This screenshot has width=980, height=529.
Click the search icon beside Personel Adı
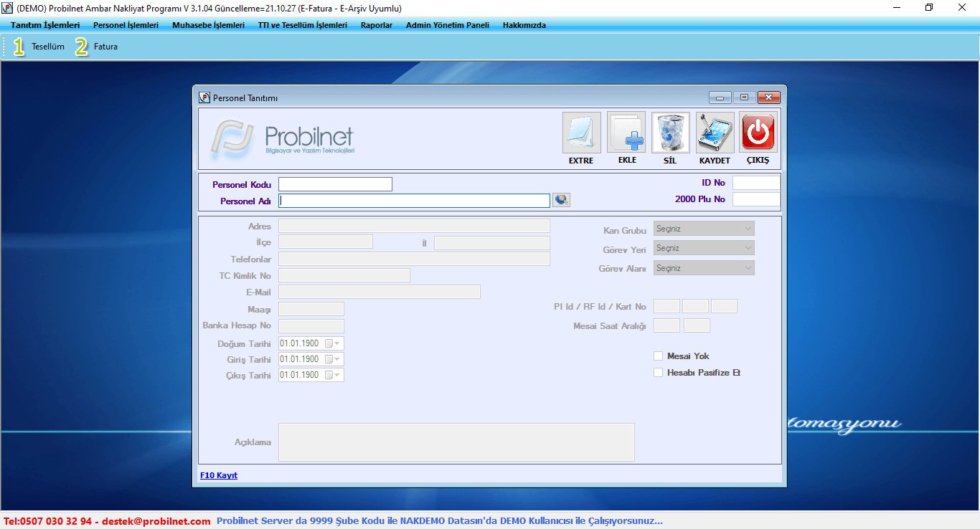click(x=561, y=201)
